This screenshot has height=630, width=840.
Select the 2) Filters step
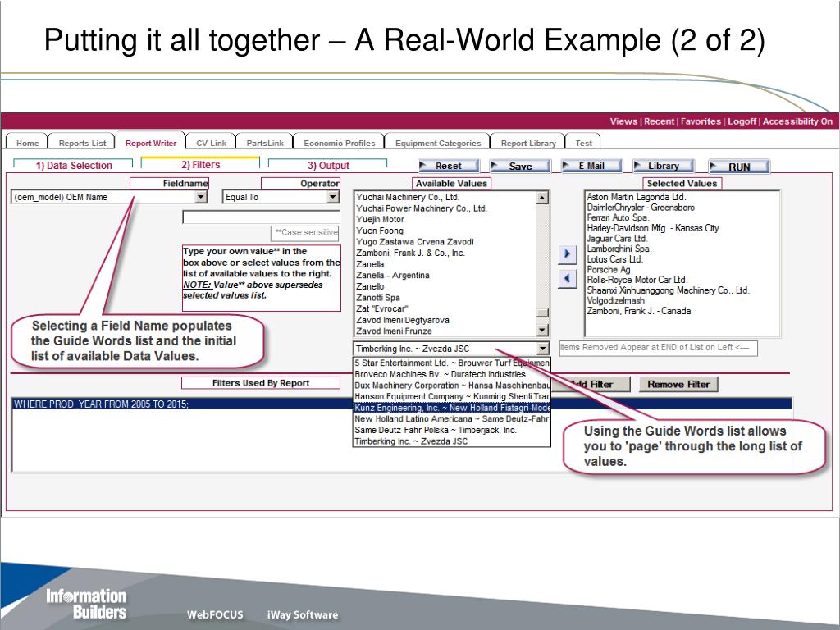click(x=200, y=164)
